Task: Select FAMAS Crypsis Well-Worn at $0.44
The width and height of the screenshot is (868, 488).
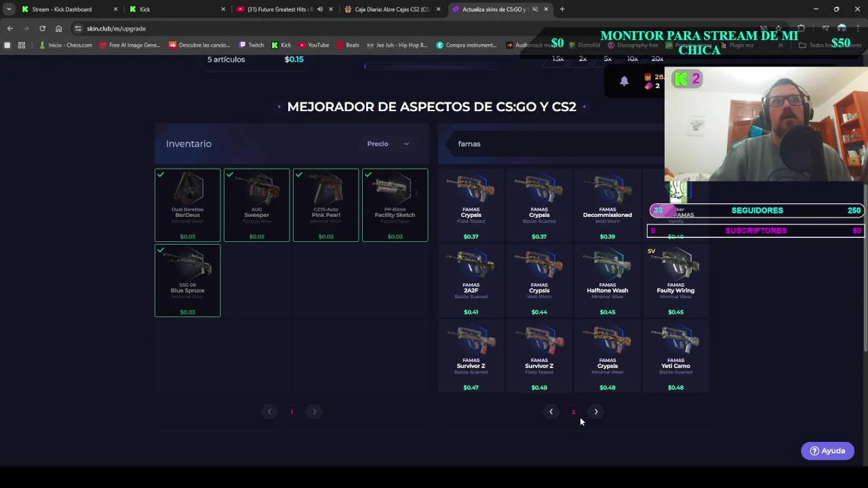Action: (x=539, y=281)
